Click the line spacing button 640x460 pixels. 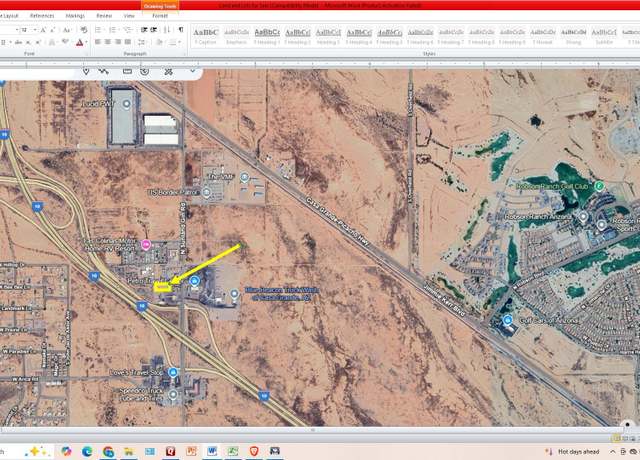point(142,42)
